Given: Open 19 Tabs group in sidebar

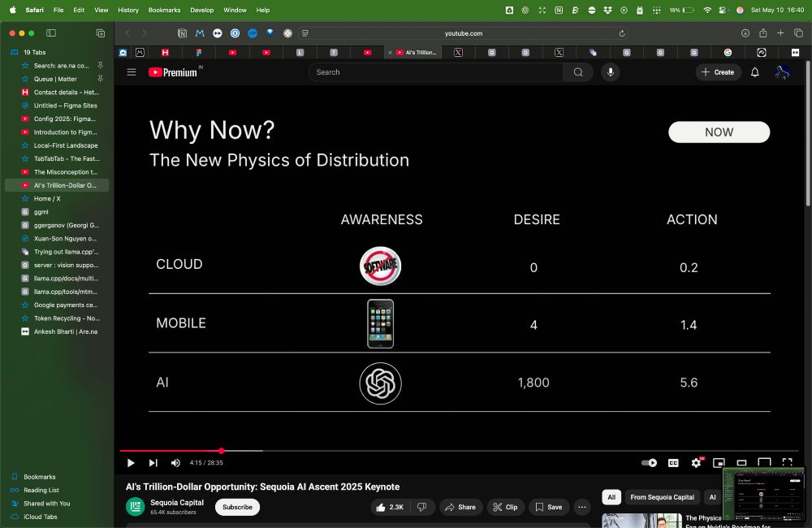Looking at the screenshot, I should pyautogui.click(x=57, y=52).
